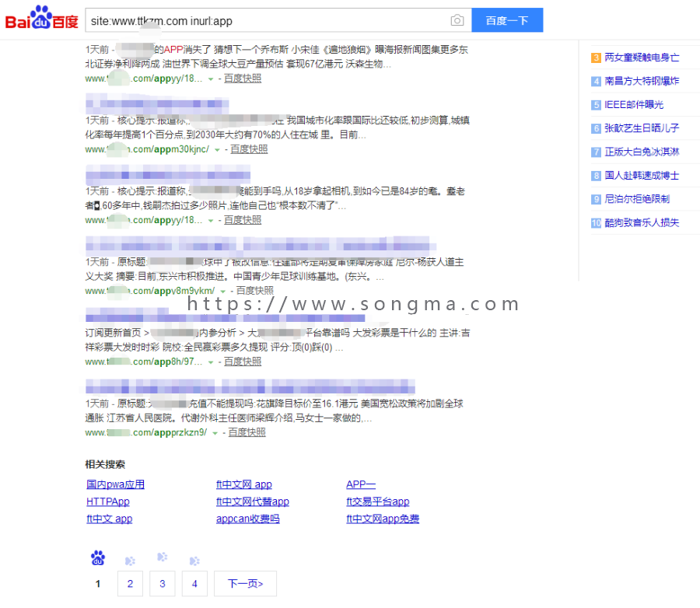Click the 百度一下 search button
Screen dimensions: 700x608
click(x=507, y=20)
